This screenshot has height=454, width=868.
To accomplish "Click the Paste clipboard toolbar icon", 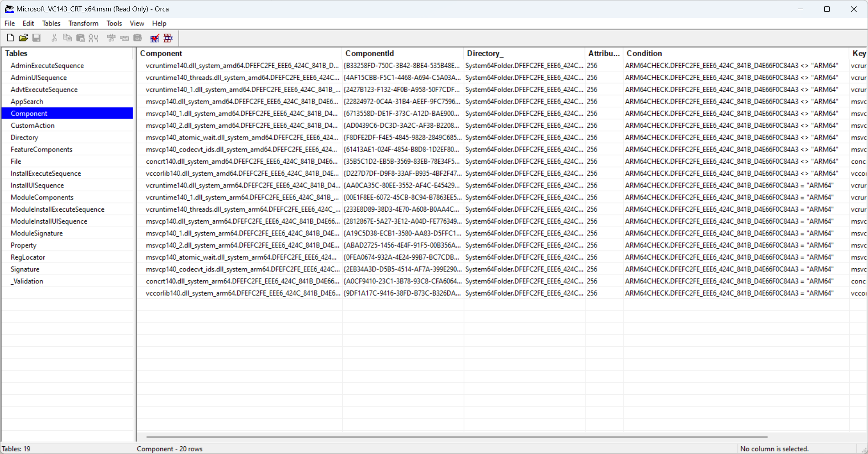I will pyautogui.click(x=80, y=38).
